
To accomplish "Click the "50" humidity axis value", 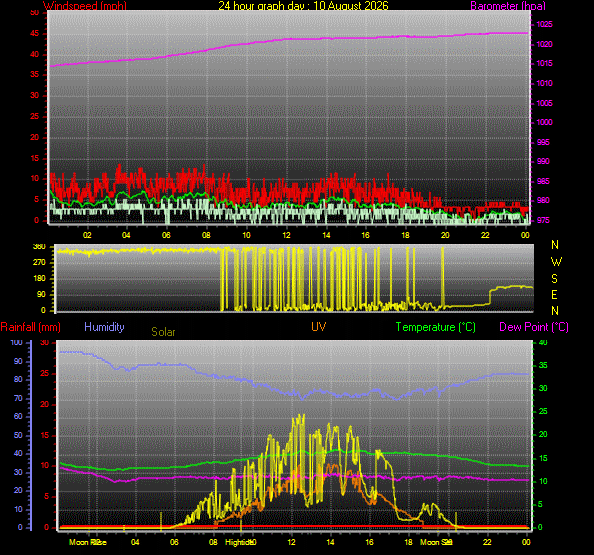I will (18, 435).
